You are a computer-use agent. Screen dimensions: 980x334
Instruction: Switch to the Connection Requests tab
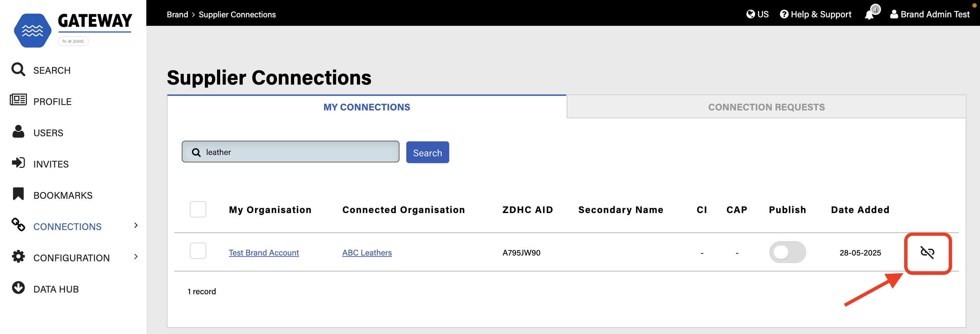[x=766, y=107]
